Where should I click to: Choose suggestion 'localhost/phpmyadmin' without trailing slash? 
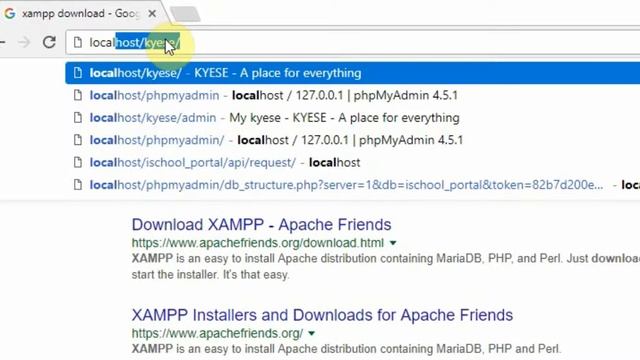click(353, 96)
